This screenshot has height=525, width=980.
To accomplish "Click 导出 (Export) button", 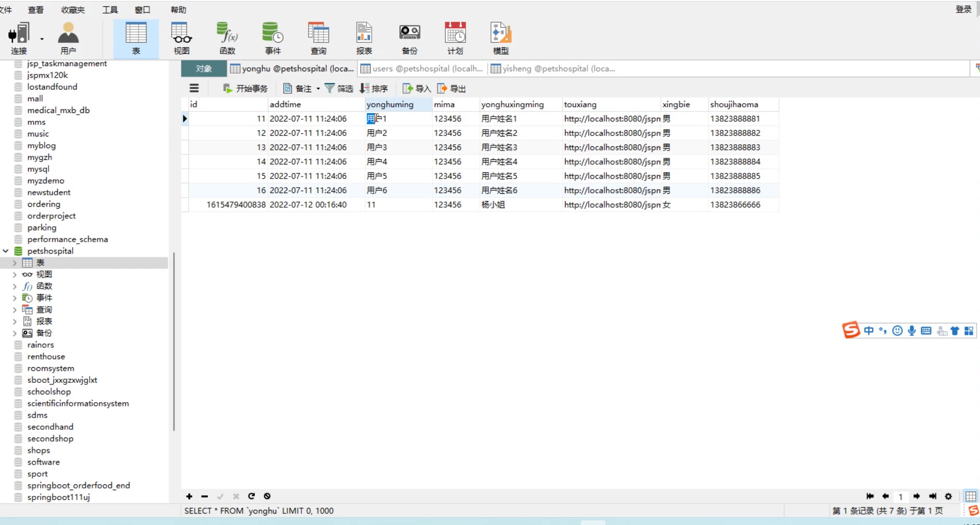I will [x=451, y=89].
